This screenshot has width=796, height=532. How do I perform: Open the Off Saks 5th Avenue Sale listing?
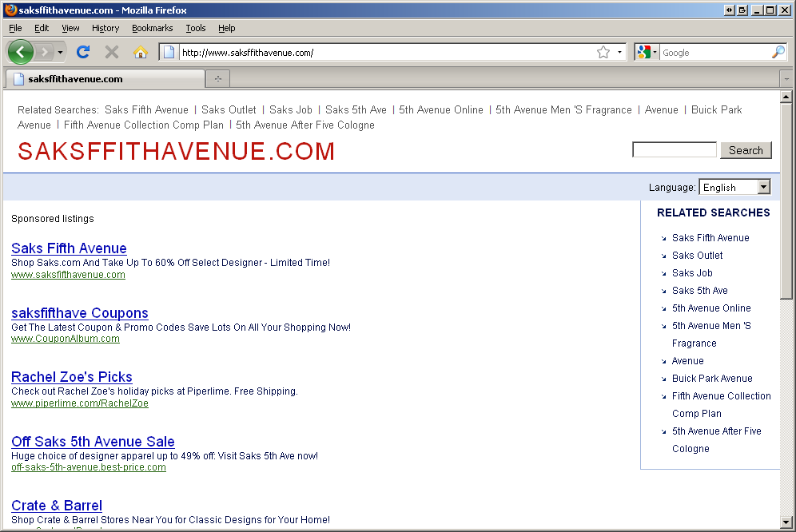pos(93,441)
